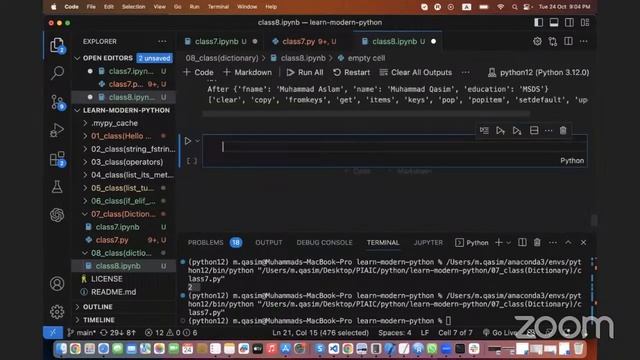Open the ChatGPT extension view

pos(57,215)
